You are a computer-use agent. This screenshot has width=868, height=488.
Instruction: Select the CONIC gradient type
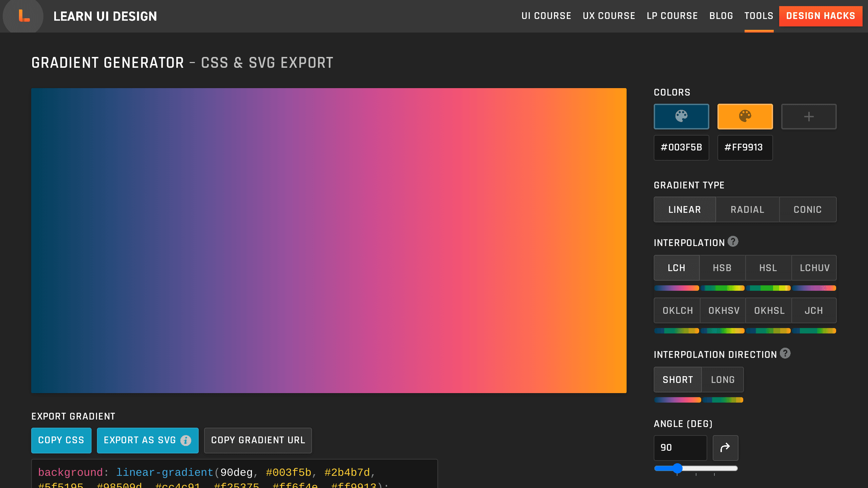807,209
